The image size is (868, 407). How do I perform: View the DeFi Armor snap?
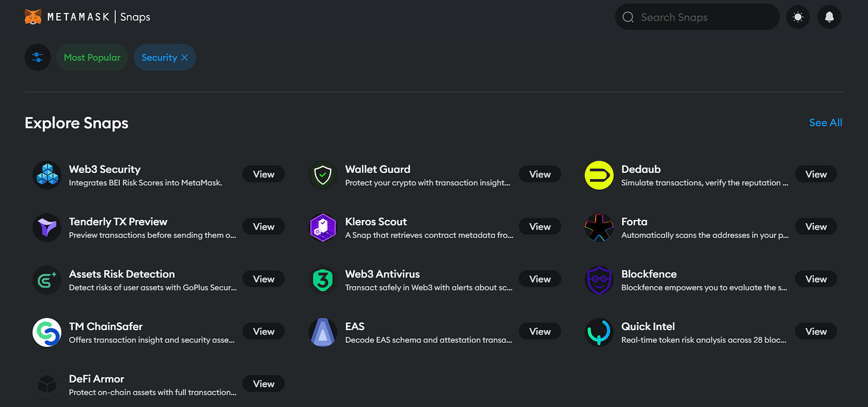click(x=263, y=383)
